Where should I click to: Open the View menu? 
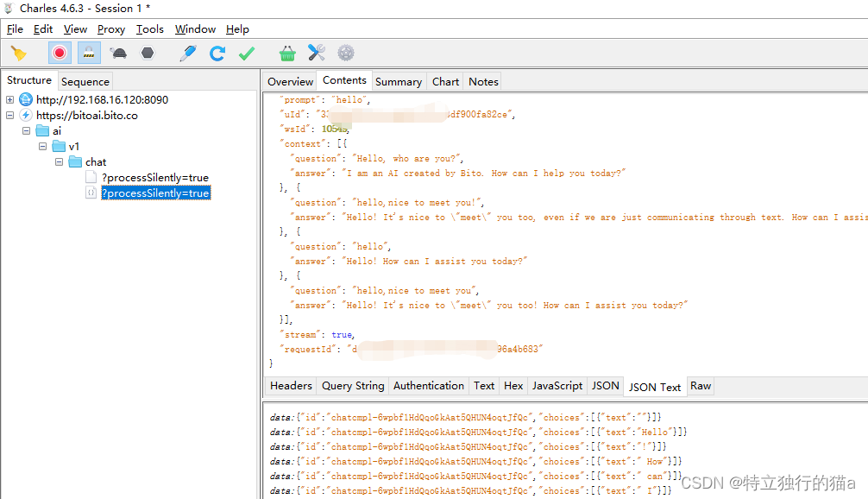pyautogui.click(x=75, y=29)
